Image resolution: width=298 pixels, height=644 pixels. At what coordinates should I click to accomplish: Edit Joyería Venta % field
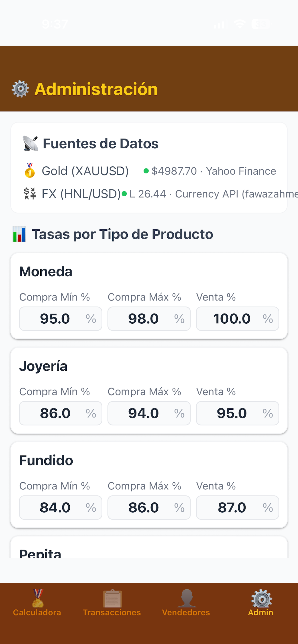237,413
